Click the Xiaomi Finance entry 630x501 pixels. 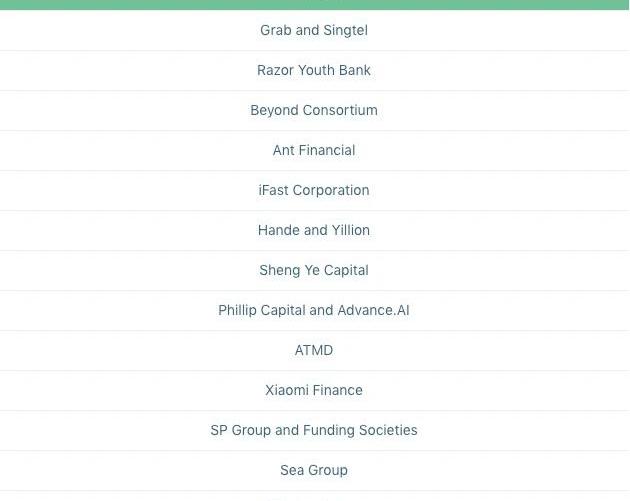[x=315, y=390]
